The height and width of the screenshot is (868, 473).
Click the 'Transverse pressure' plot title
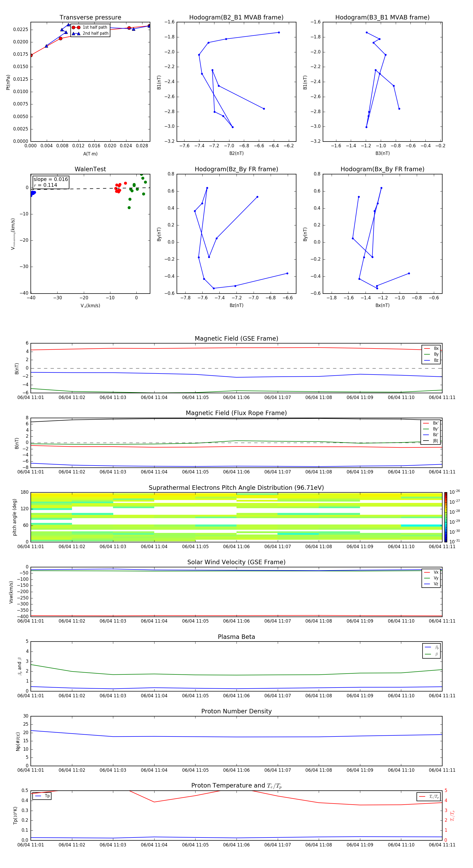[x=90, y=18]
